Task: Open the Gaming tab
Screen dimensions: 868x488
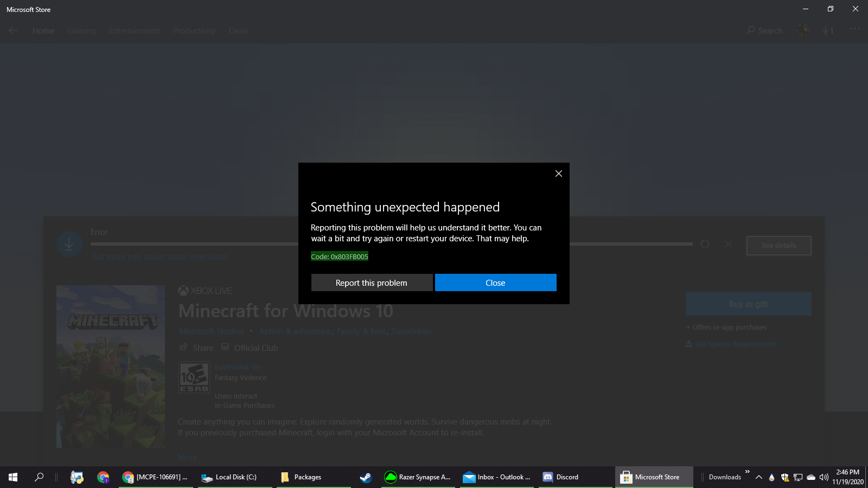Action: point(81,31)
